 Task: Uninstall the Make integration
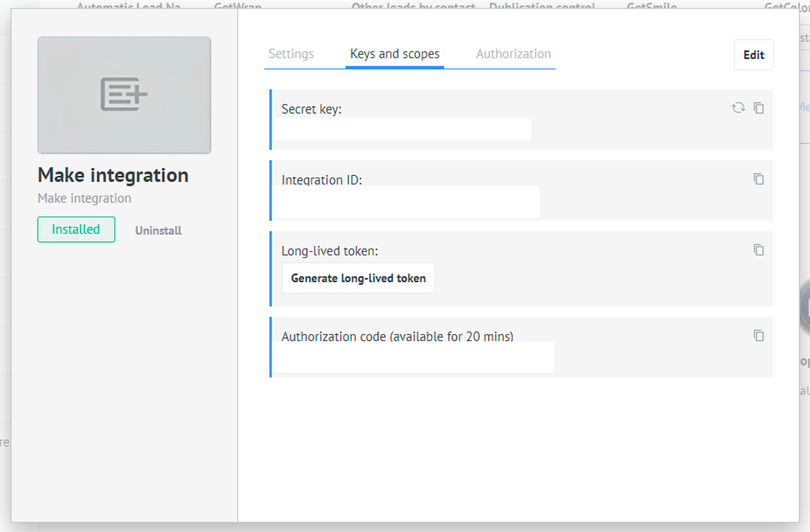(158, 230)
